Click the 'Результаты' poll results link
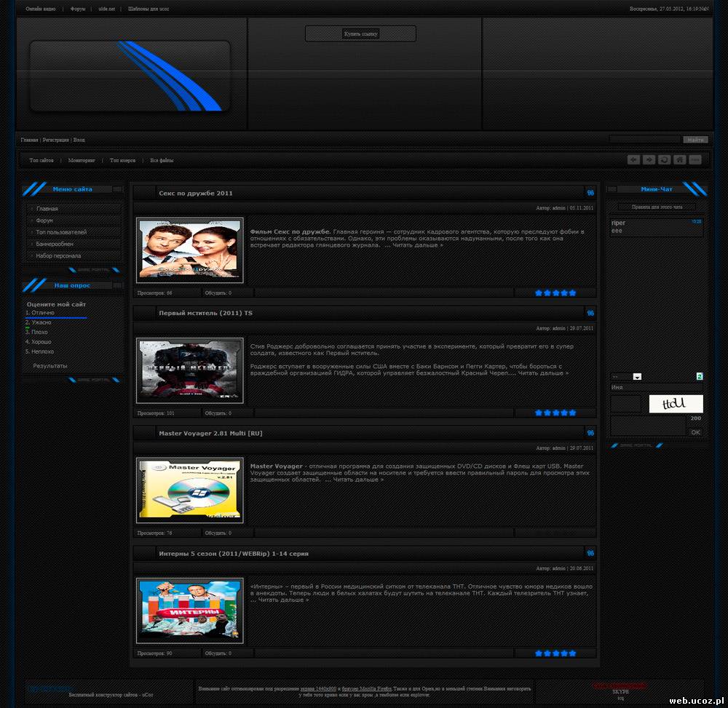 click(x=50, y=365)
